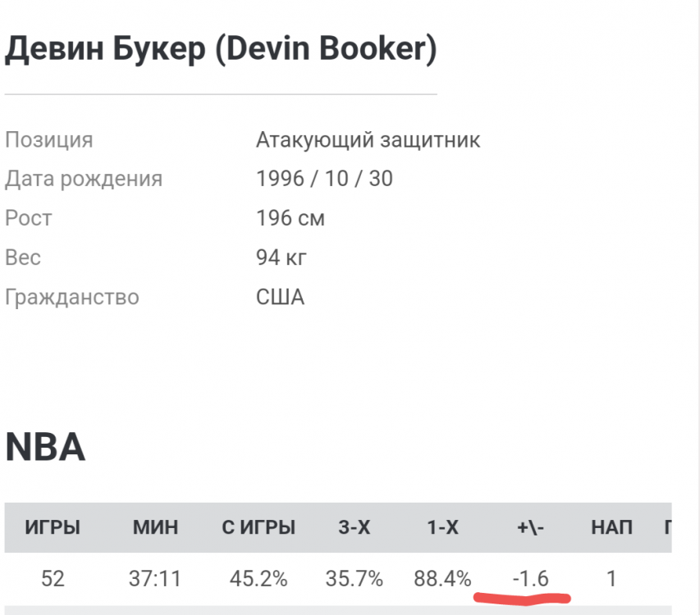This screenshot has height=615, width=700.
Task: Click the Атакующий защитник position value
Action: (x=368, y=139)
